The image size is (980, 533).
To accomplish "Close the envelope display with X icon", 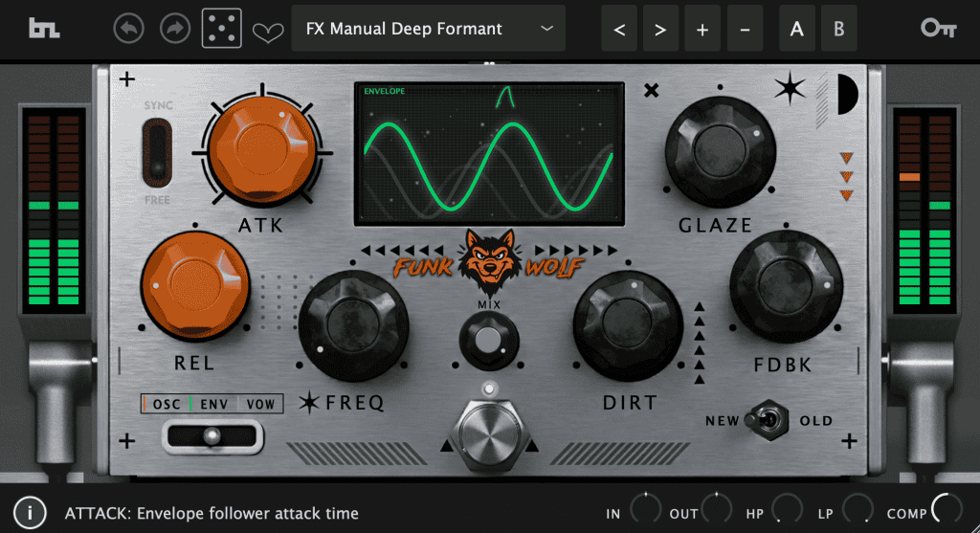I will [x=651, y=91].
